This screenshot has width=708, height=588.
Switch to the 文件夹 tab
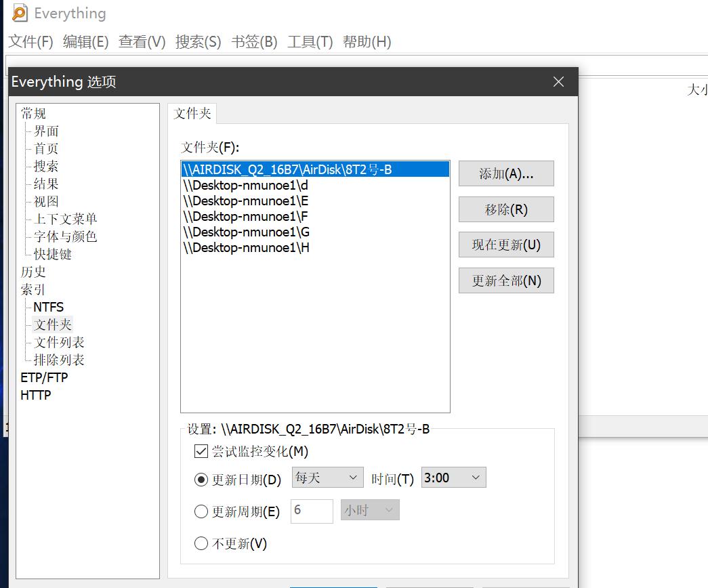192,114
